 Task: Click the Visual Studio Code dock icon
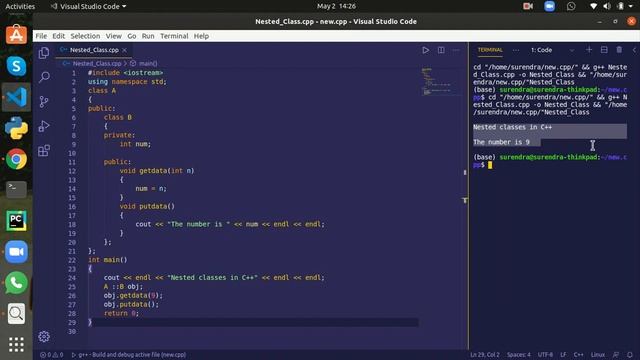(x=16, y=97)
